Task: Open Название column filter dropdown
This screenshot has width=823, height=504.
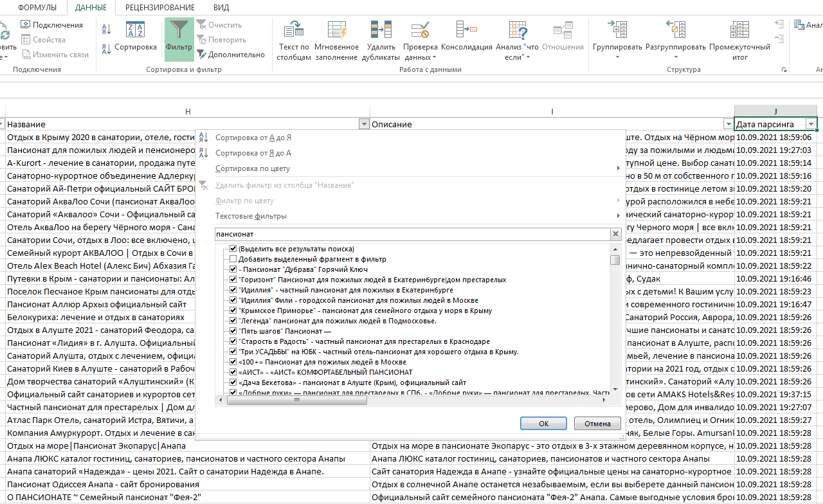Action: tap(364, 124)
